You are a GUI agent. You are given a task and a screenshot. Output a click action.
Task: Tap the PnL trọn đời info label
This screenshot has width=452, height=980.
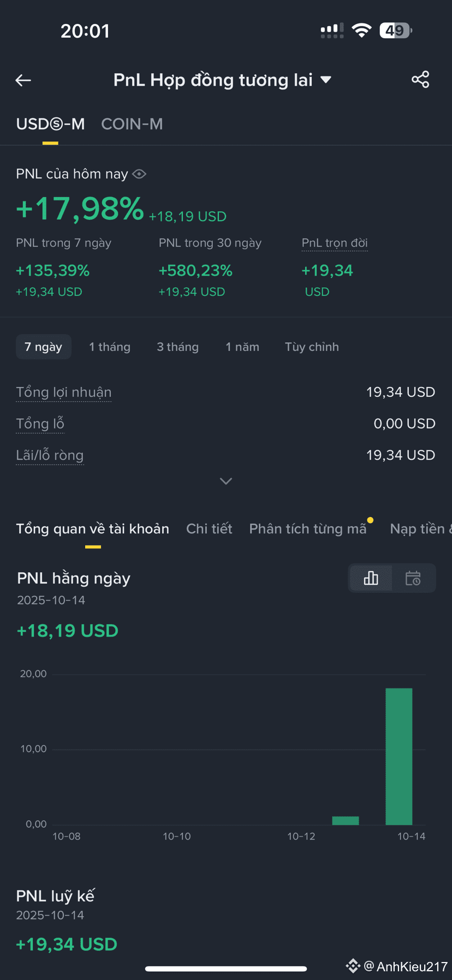point(335,243)
